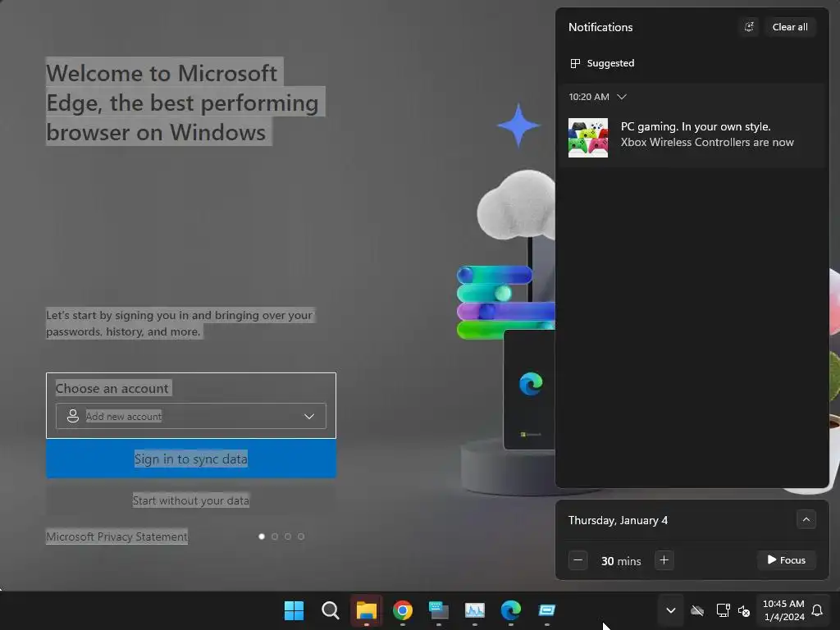Switch to Microsoft Edge in the taskbar

pyautogui.click(x=510, y=610)
